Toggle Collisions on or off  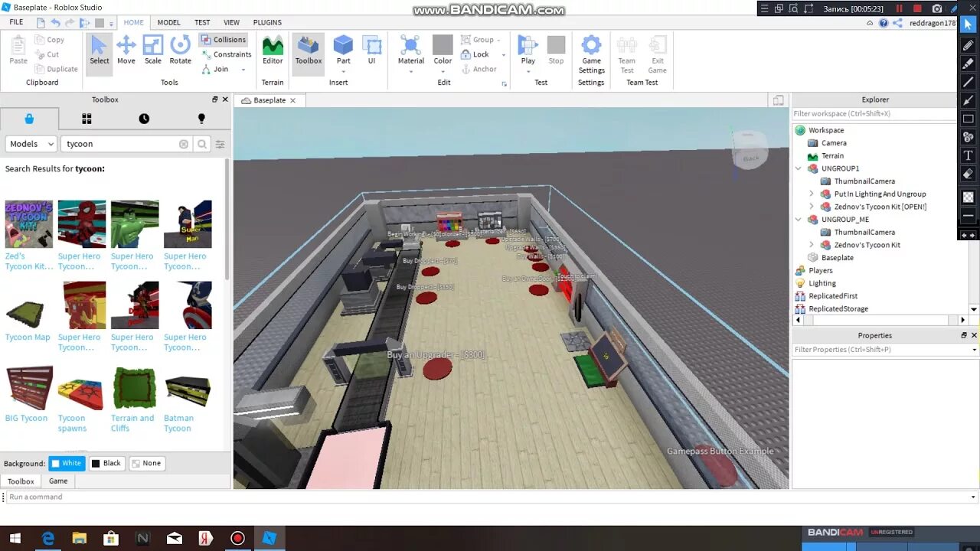click(224, 39)
